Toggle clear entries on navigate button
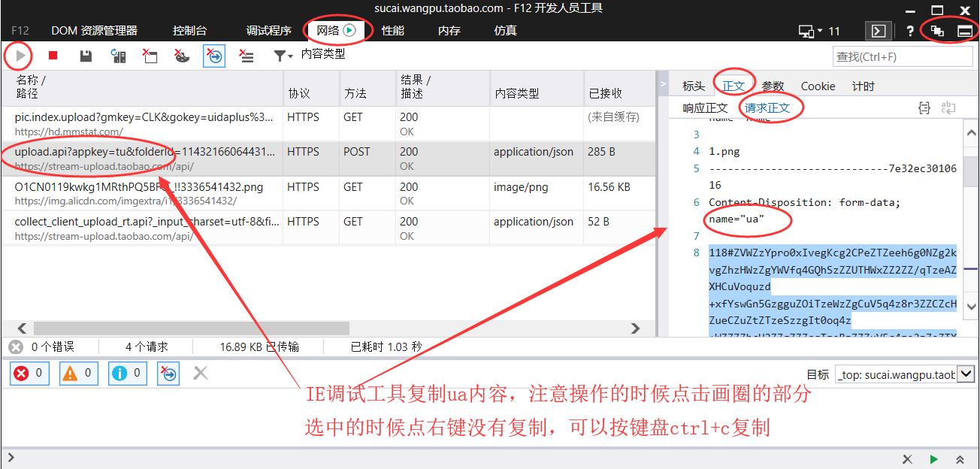This screenshot has width=980, height=469. click(x=213, y=56)
